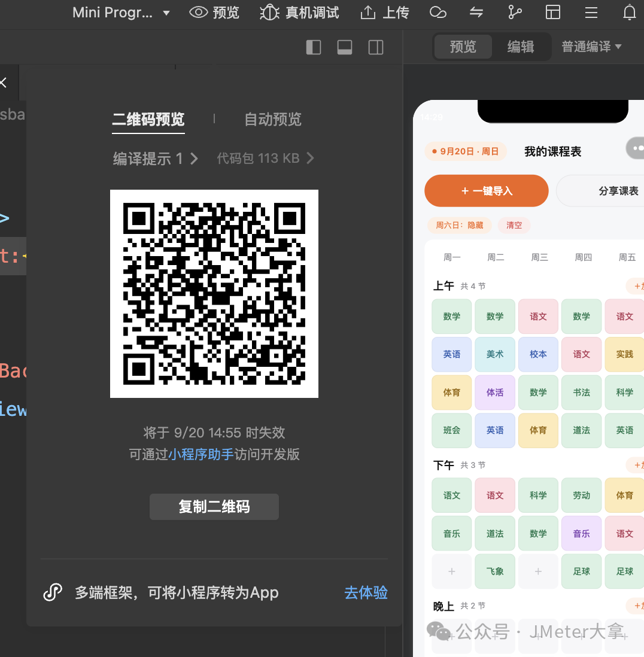644x657 pixels.
Task: Select the 编辑 simulator tab
Action: point(520,46)
